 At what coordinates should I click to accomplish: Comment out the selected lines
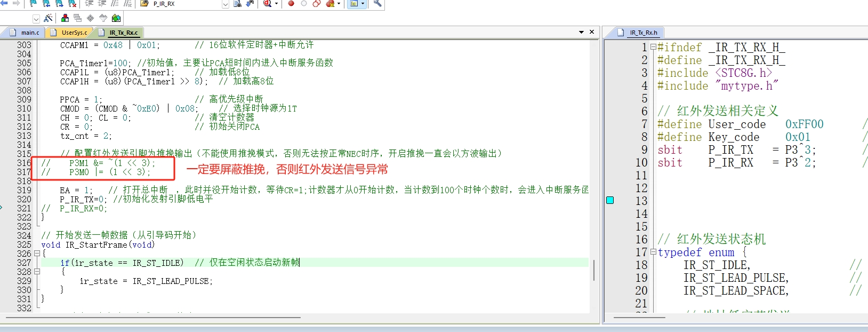(x=115, y=3)
